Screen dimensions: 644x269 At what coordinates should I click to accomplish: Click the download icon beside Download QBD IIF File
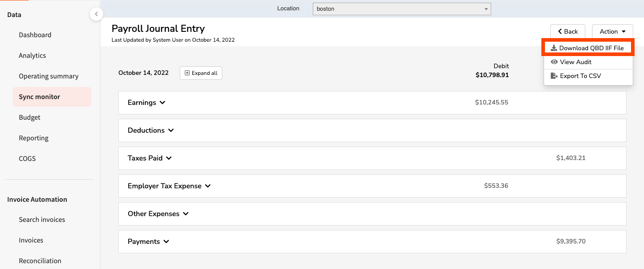(554, 48)
